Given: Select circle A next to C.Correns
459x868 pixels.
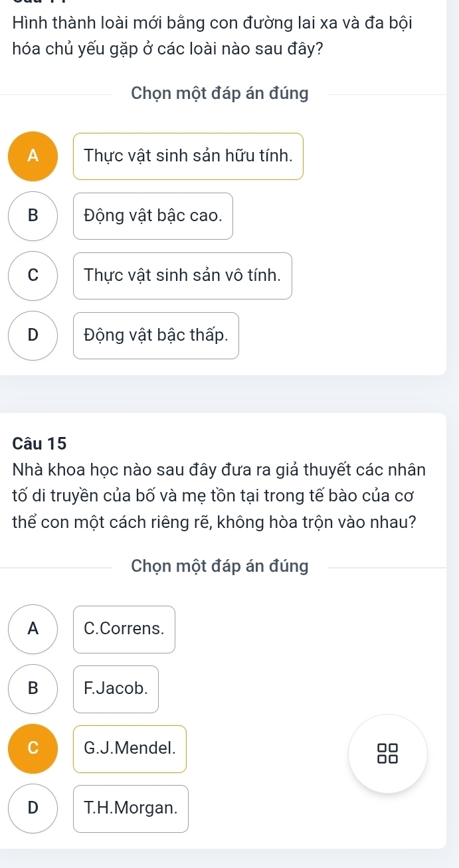Looking at the screenshot, I should [33, 629].
